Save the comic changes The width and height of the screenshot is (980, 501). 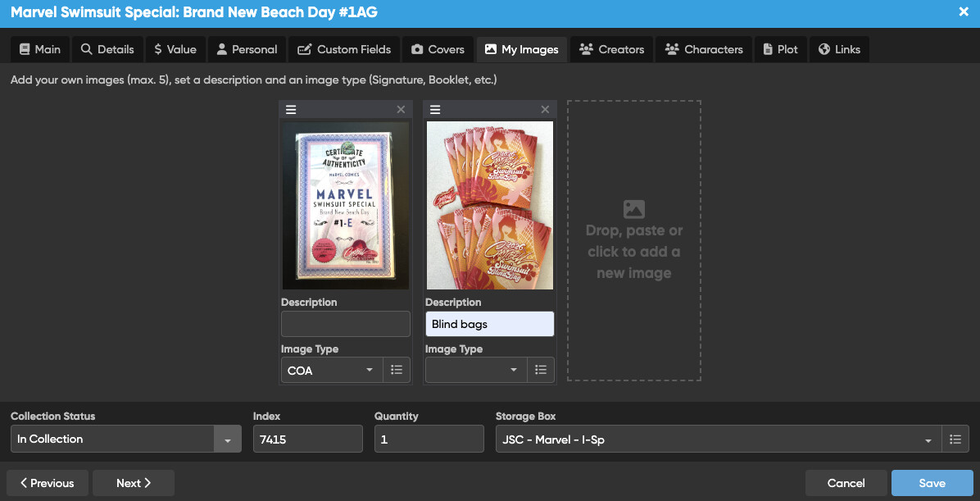(932, 483)
